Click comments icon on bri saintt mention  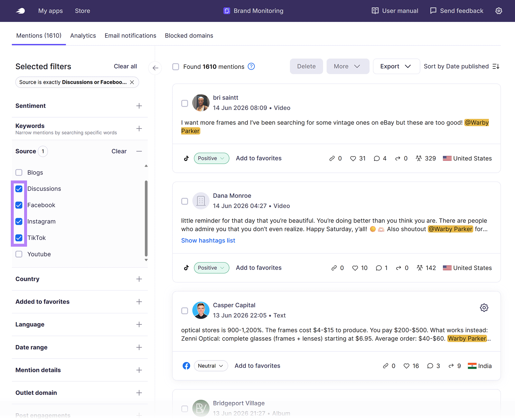click(x=377, y=158)
